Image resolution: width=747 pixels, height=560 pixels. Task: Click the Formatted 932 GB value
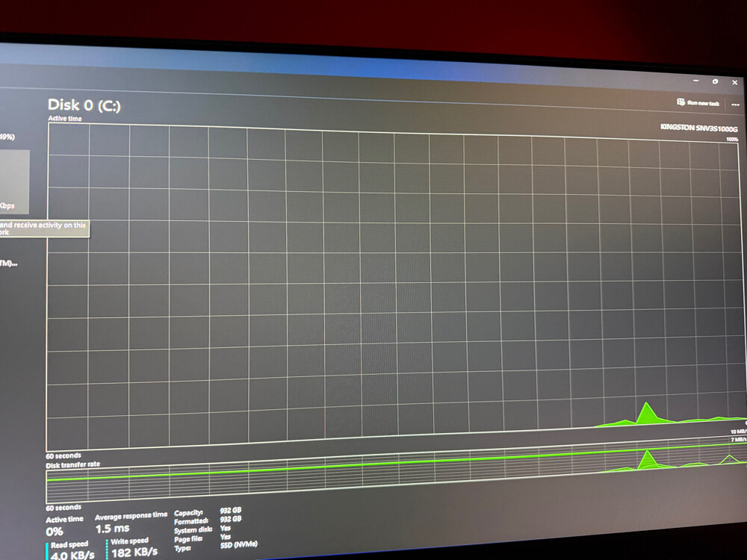[x=231, y=519]
